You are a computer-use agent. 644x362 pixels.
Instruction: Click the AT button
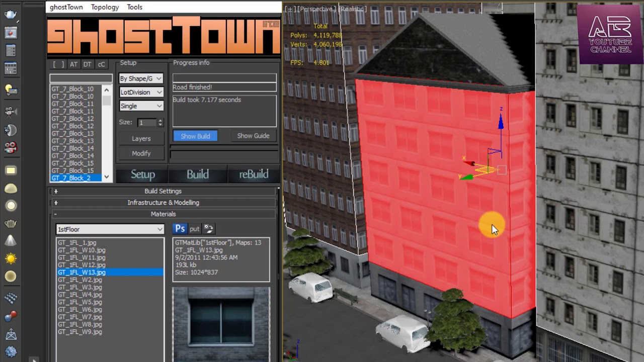(73, 64)
